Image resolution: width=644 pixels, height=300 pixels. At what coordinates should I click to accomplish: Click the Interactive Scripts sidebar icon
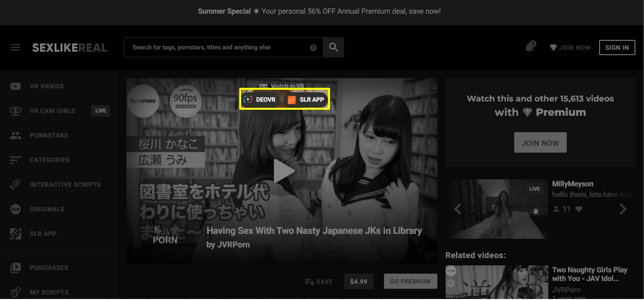(16, 185)
